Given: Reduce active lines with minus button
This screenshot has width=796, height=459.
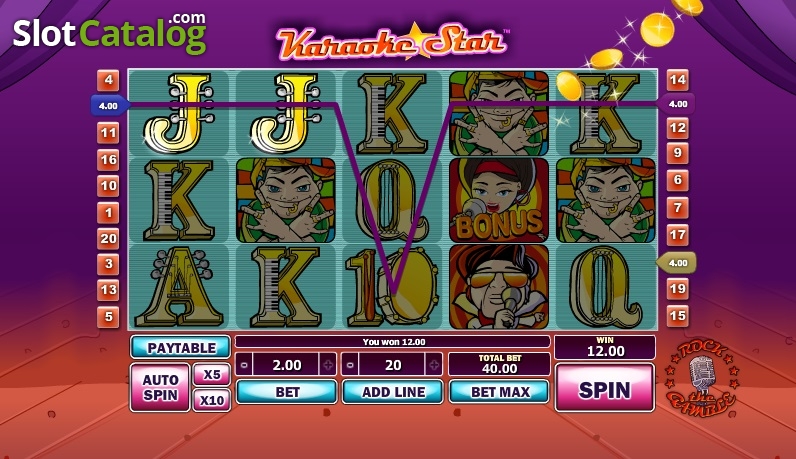Looking at the screenshot, I should (350, 365).
